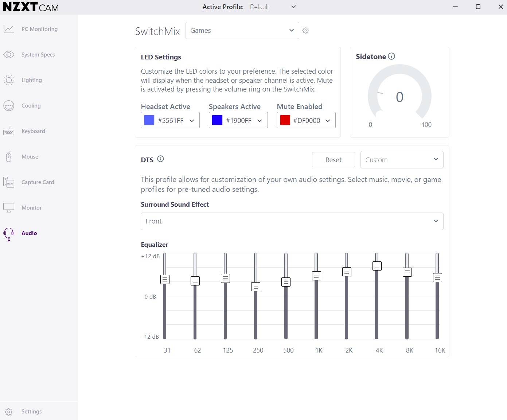This screenshot has width=507, height=420.
Task: Click the Keyboard icon in sidebar
Action: point(9,131)
